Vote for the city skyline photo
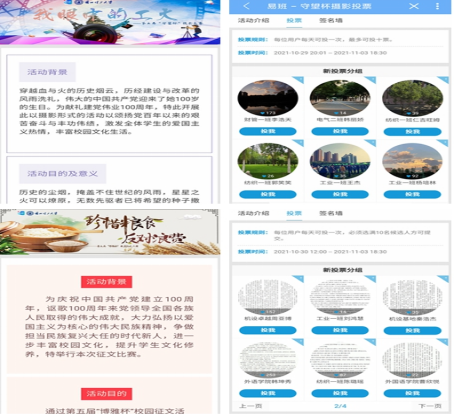The image size is (454, 416). click(340, 194)
